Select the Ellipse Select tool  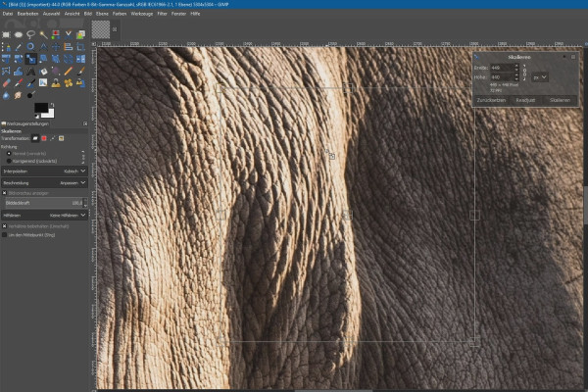click(x=19, y=35)
